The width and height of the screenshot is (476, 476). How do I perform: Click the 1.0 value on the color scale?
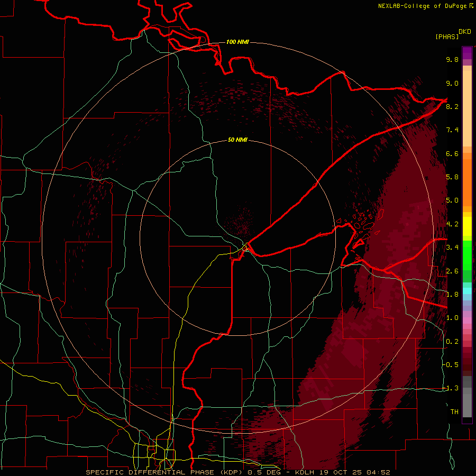(x=452, y=318)
